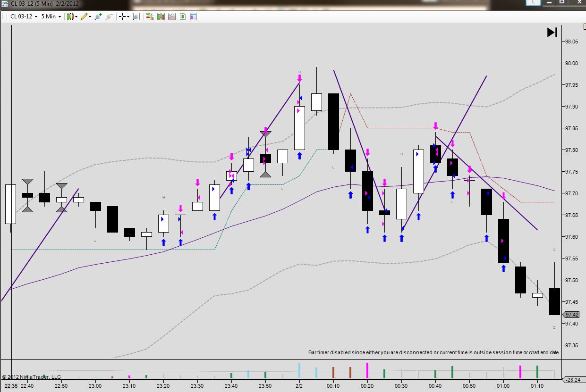The width and height of the screenshot is (586, 392).
Task: Click the 23:40 time axis label
Action: tap(231, 386)
